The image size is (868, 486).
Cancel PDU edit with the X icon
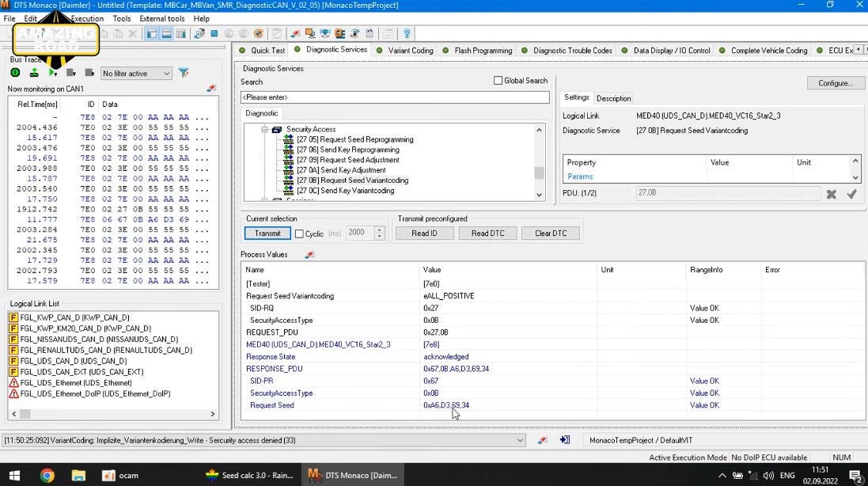point(832,194)
